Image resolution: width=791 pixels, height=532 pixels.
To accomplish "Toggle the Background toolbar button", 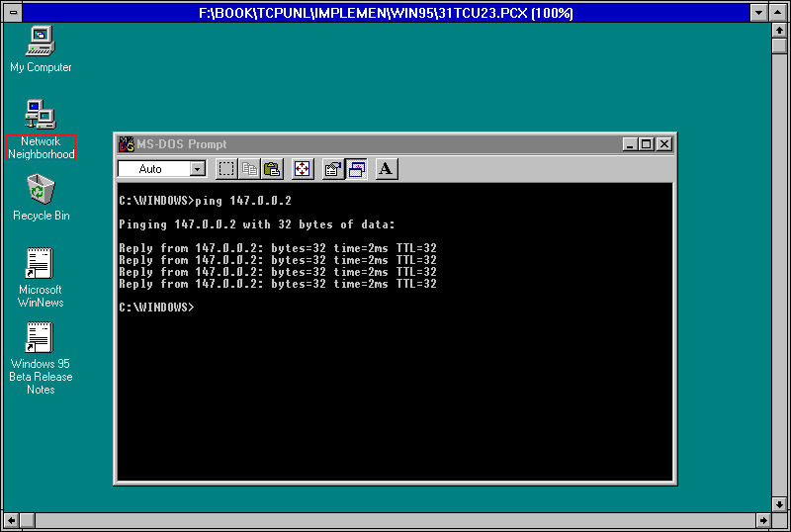I will (356, 169).
